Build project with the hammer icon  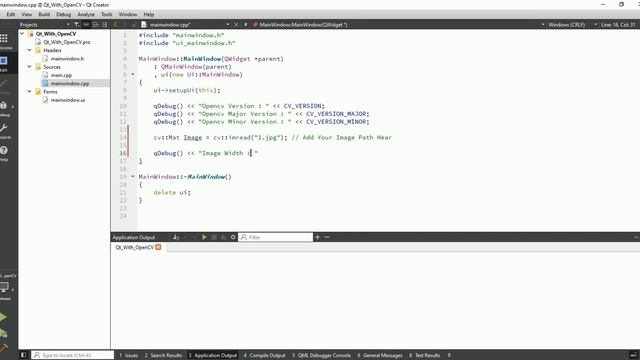3,348
